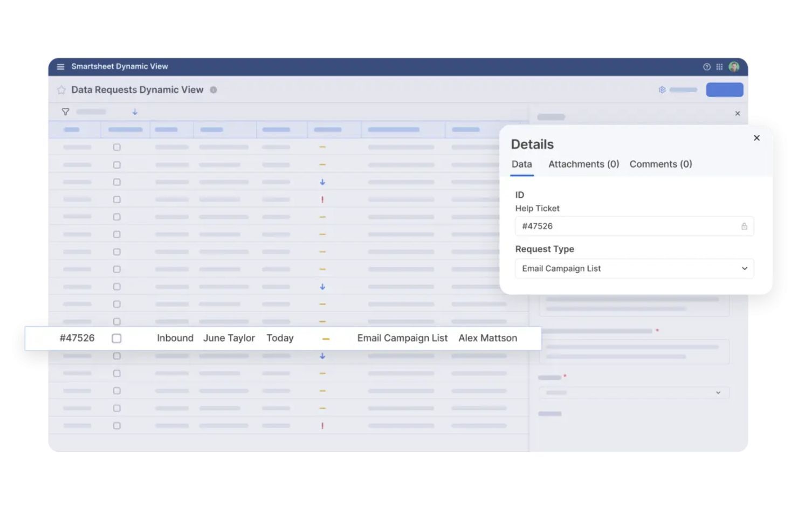Click the blue action button at top right
The height and width of the screenshot is (532, 798).
tap(724, 89)
